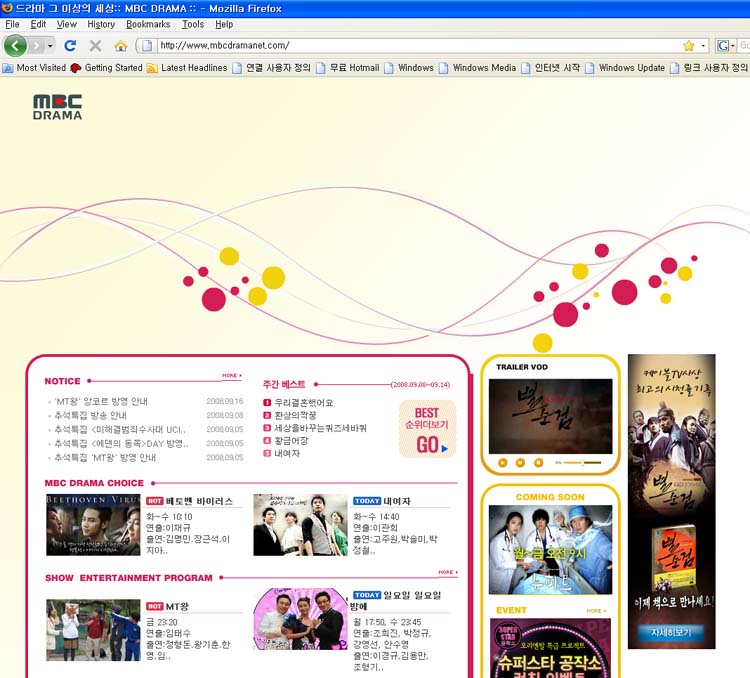Open the 무료 Hotmail bookmark

click(x=348, y=68)
